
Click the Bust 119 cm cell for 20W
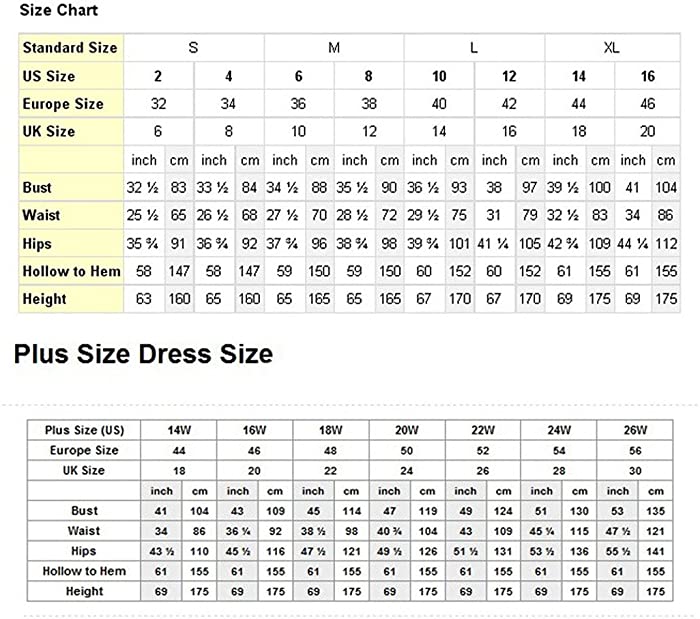[x=428, y=511]
